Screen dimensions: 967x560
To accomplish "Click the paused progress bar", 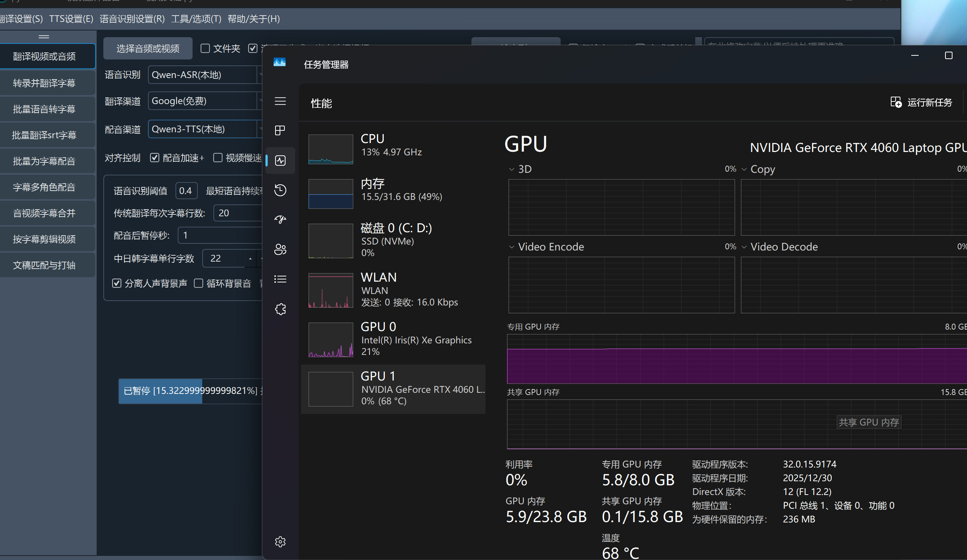I will tap(190, 391).
